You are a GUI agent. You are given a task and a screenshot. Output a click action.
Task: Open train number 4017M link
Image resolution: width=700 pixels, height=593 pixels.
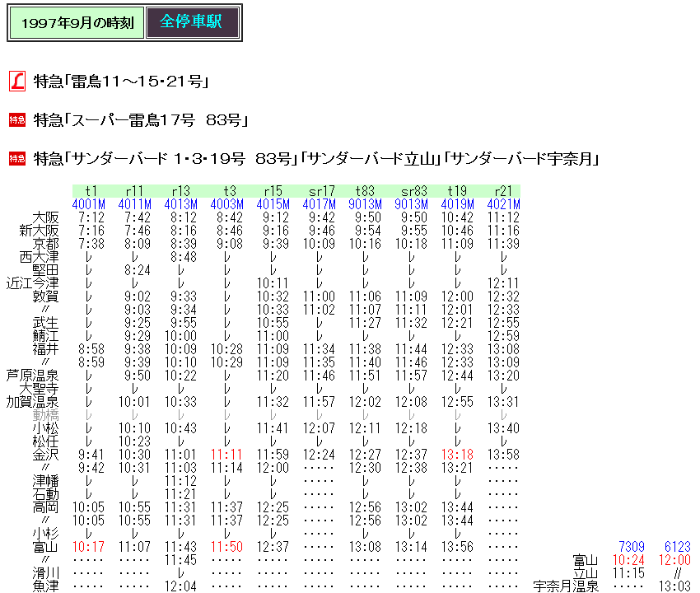coord(319,204)
